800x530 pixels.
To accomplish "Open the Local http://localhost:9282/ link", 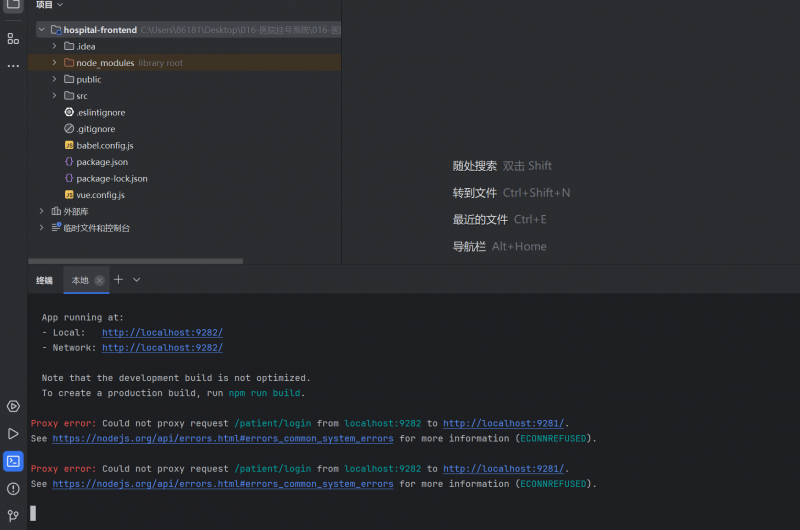I will pyautogui.click(x=162, y=333).
